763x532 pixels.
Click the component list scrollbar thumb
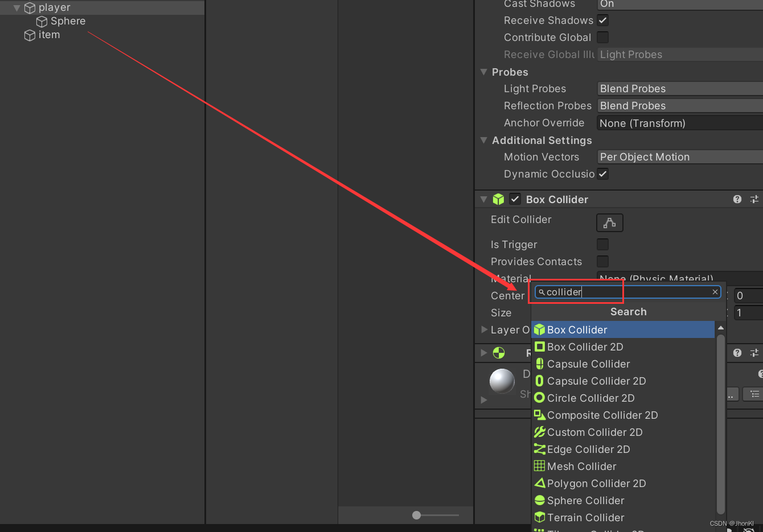[x=721, y=424]
